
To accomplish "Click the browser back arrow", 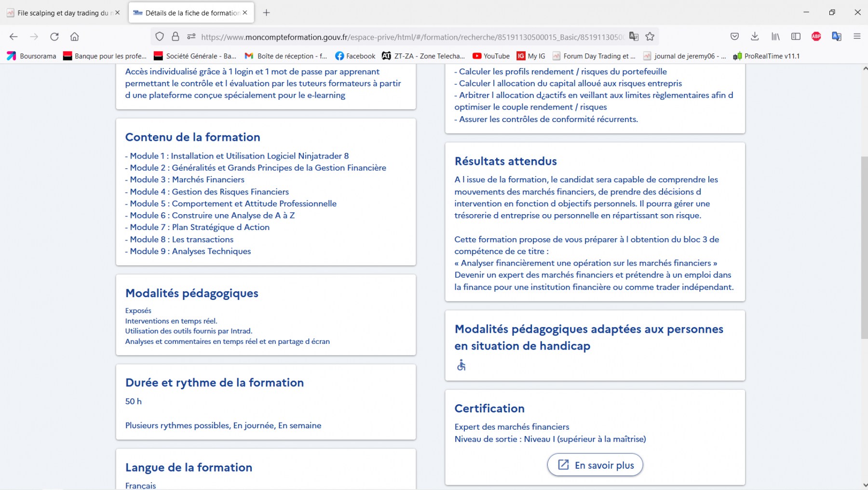I will (14, 37).
